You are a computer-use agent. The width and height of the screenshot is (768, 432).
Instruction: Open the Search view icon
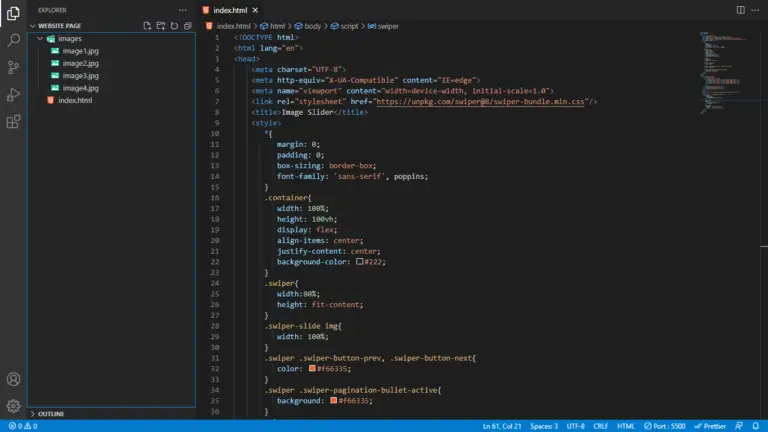[13, 40]
